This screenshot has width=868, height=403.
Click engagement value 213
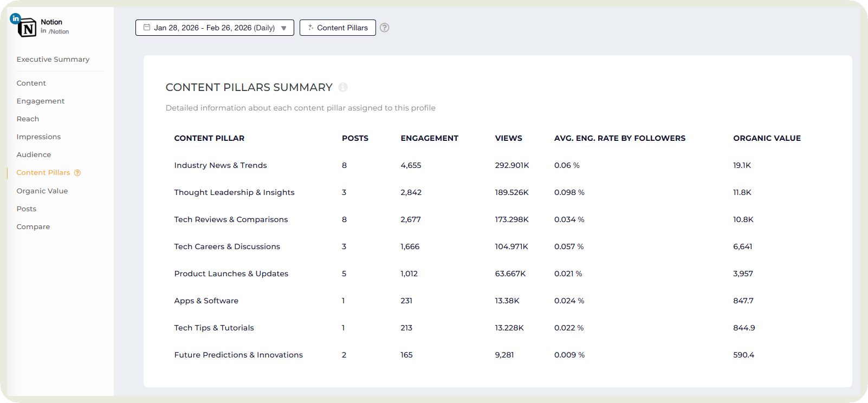406,328
